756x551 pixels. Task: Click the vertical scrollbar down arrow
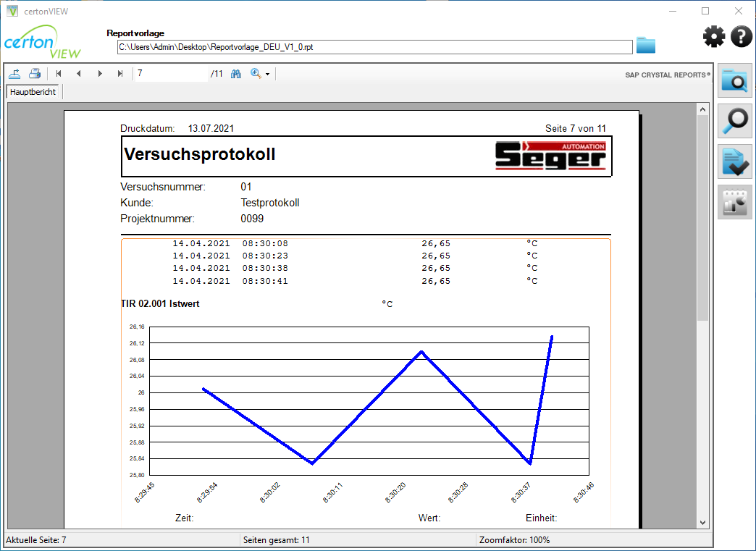coord(702,523)
